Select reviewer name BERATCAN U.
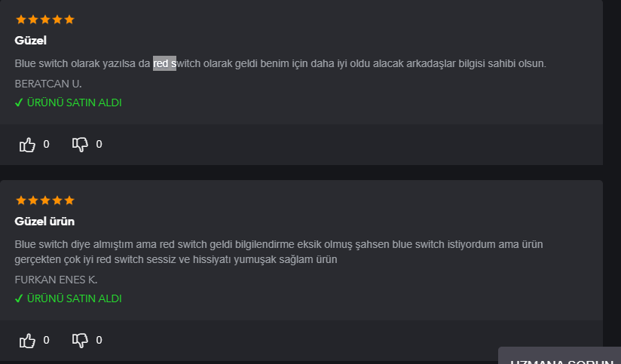Screen dimensions: 621x364 point(48,84)
